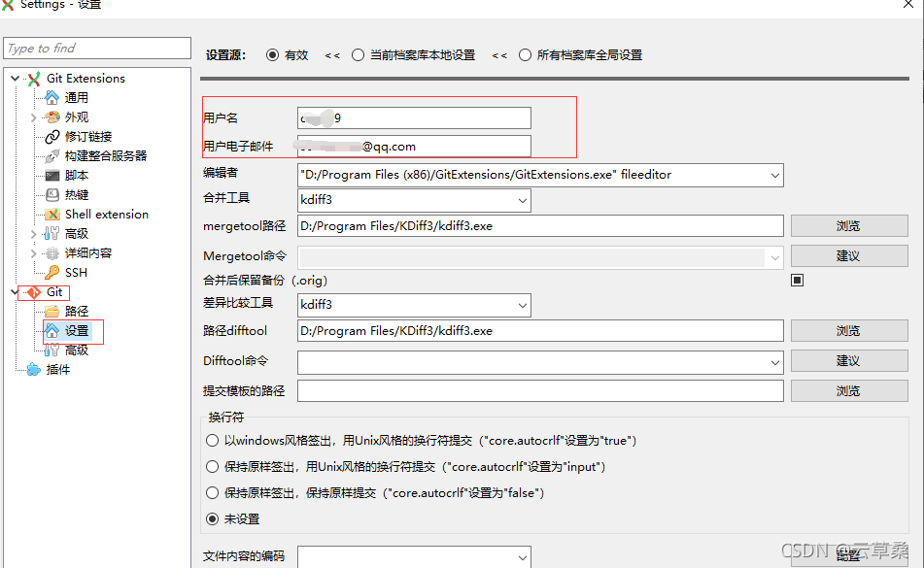Expand the 高级 node under Git Extensions
Image resolution: width=924 pixels, height=568 pixels.
(34, 234)
